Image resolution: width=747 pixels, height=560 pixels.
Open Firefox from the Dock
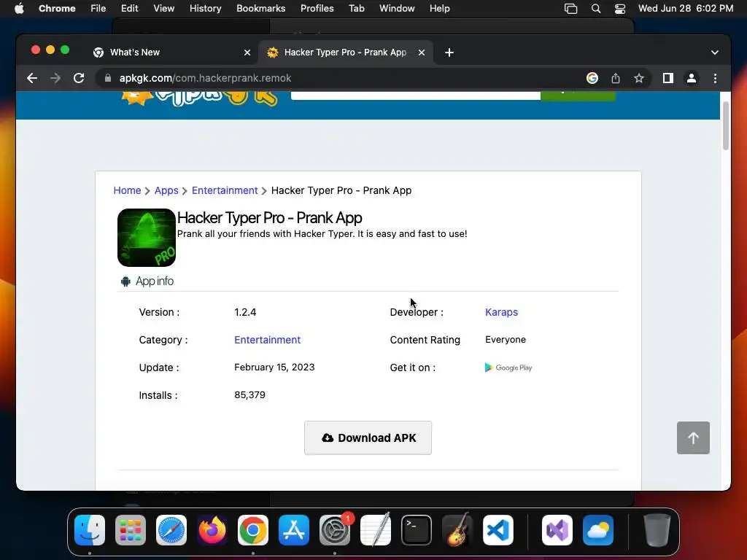(x=212, y=530)
